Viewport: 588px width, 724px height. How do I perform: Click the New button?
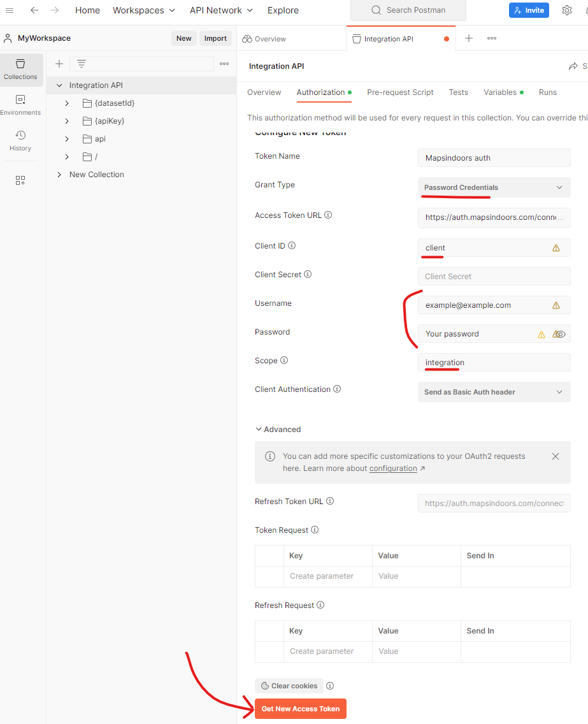pos(183,38)
